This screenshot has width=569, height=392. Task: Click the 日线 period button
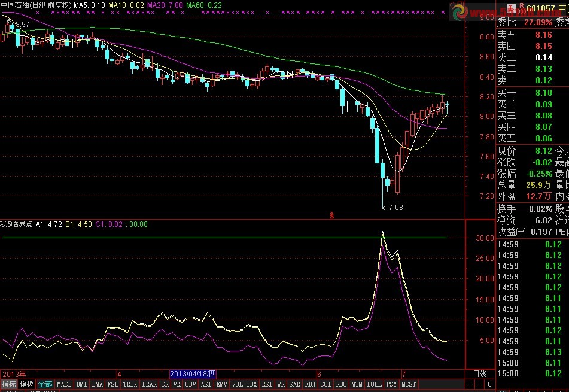480,374
